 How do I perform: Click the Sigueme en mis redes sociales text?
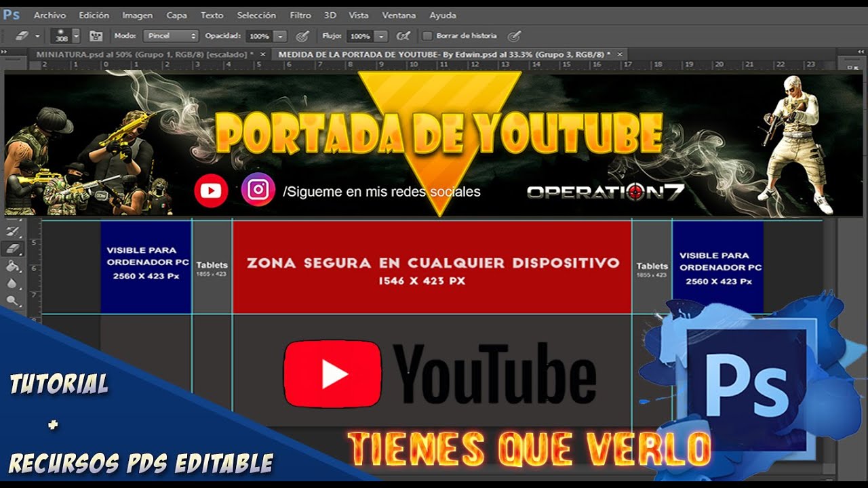tap(382, 192)
